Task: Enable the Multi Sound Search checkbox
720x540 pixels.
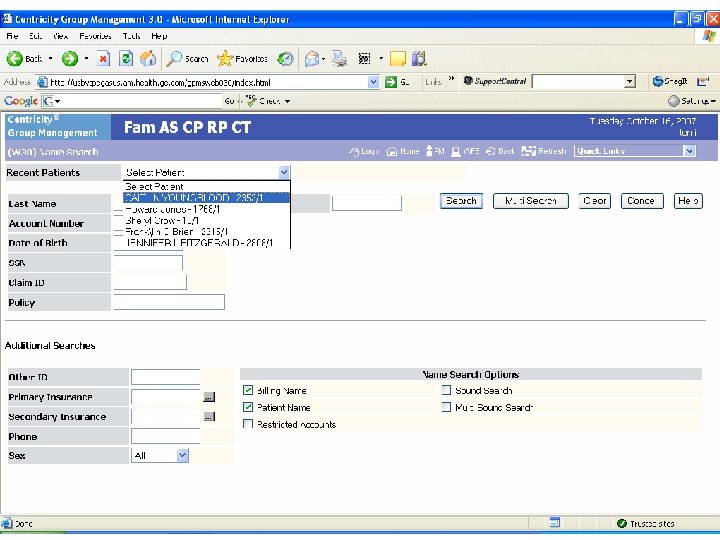Action: click(x=446, y=407)
